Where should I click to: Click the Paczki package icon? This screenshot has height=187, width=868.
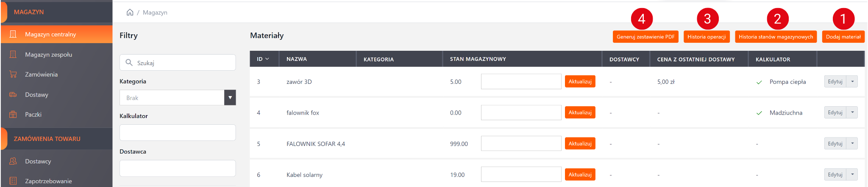pos(13,115)
